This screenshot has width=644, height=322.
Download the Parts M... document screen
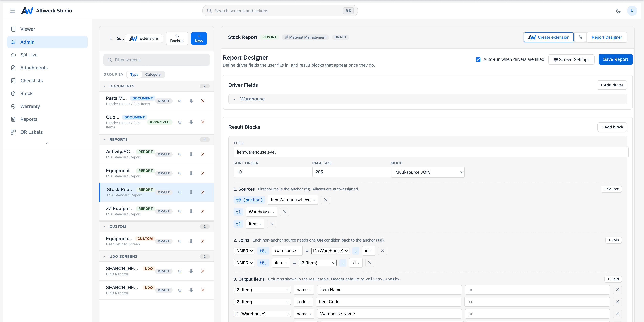point(191,101)
